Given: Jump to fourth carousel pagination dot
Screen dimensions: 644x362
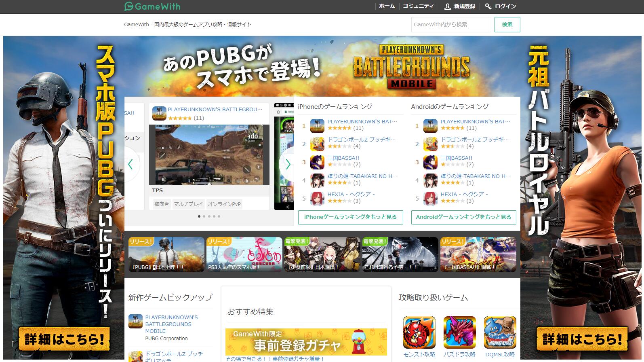Looking at the screenshot, I should [x=214, y=216].
